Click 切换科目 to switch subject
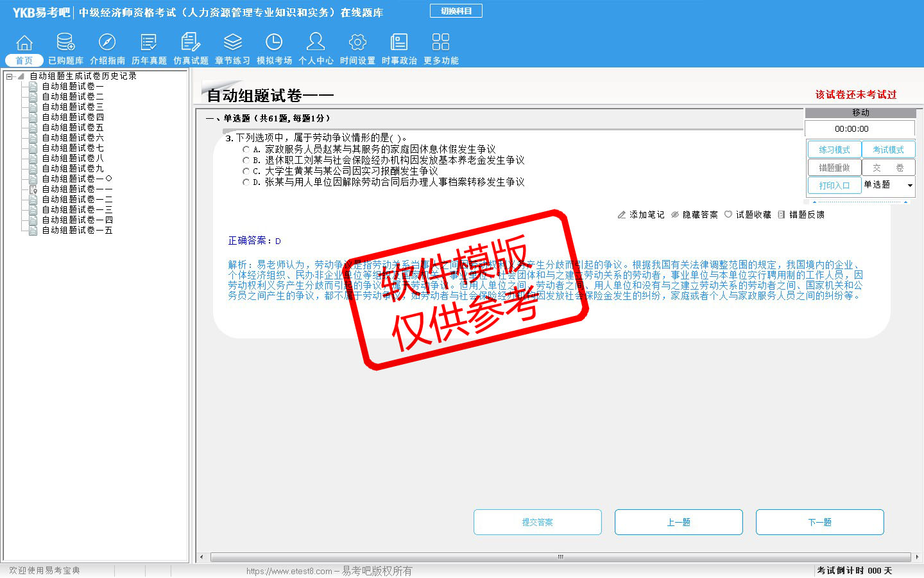 [x=456, y=11]
